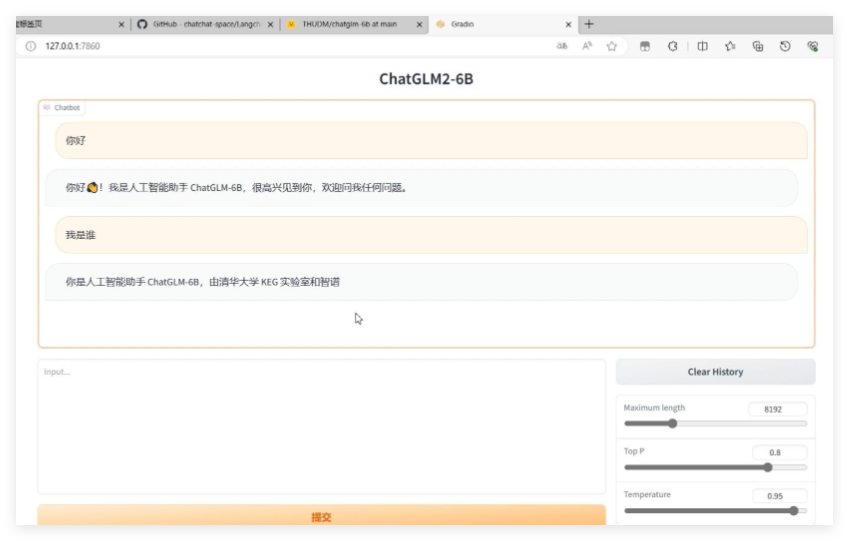Click the Chatbot label icon
Screen dimensions: 849x541
tap(47, 107)
